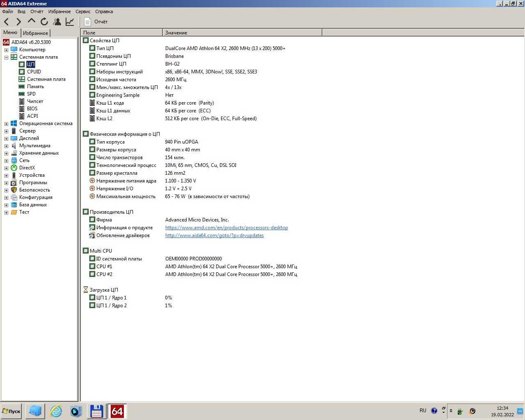Screen dimensions: 525x420
Task: Expand the Сервер tree node
Action: point(6,131)
